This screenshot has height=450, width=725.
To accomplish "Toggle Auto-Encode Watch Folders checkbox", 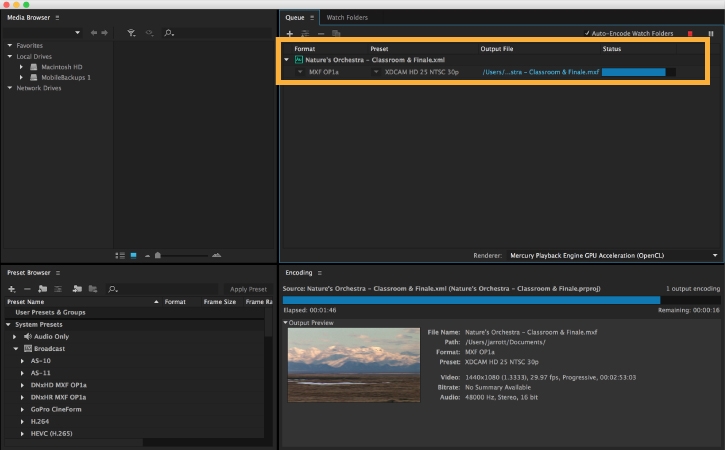I will pos(587,34).
